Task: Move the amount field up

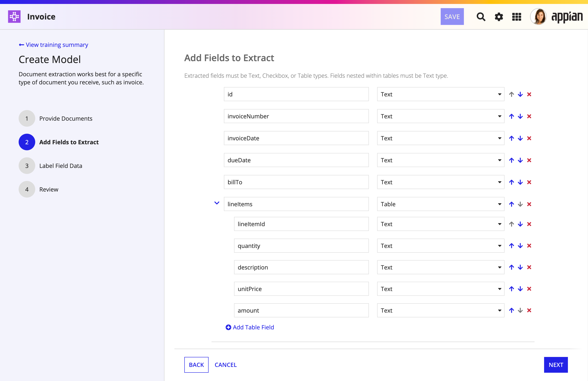Action: pyautogui.click(x=511, y=310)
